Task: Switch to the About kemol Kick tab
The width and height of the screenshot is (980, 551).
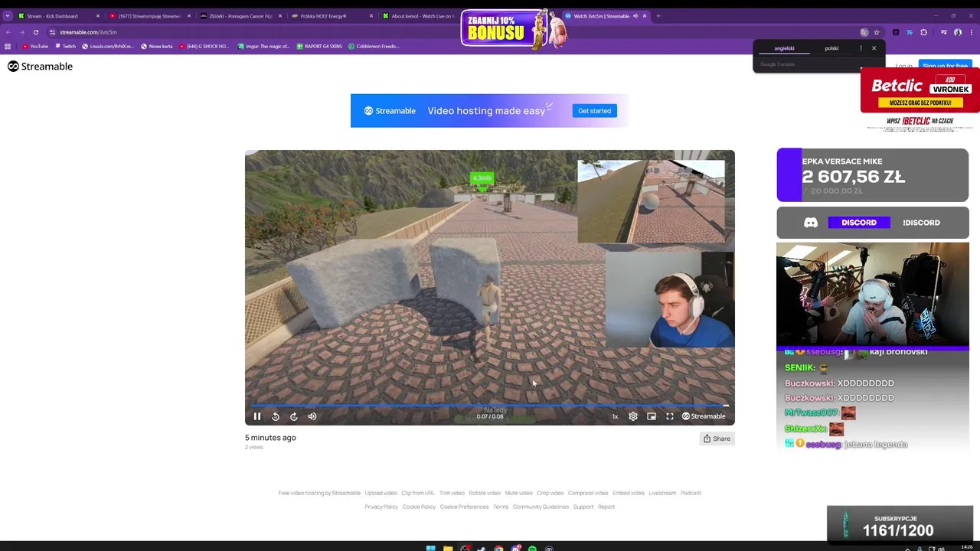Action: (417, 16)
